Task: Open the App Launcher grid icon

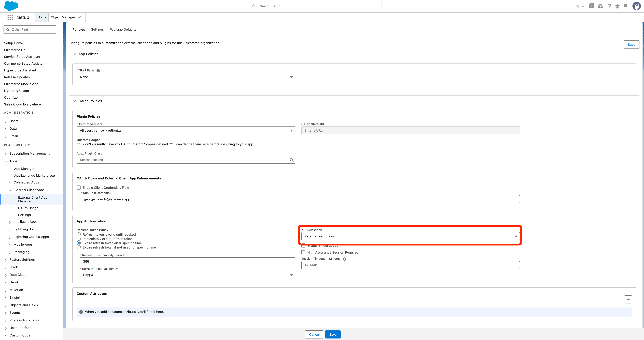Action: [10, 17]
